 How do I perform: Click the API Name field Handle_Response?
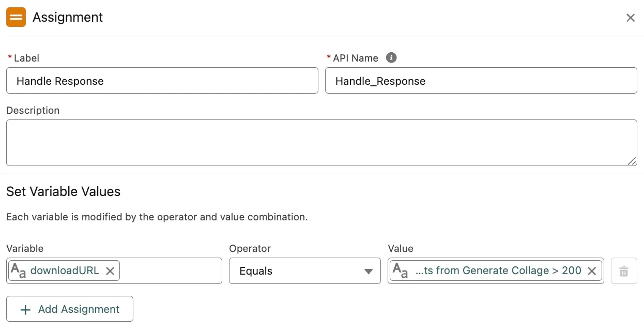coord(481,81)
